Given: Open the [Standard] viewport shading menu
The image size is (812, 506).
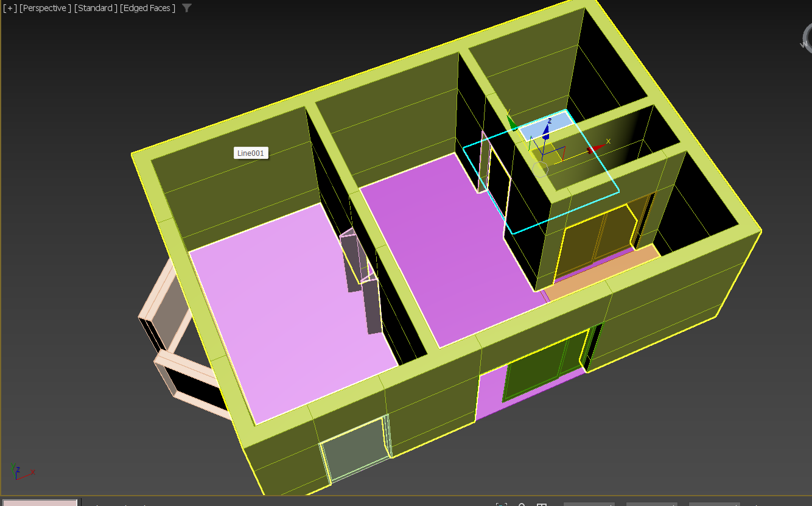Looking at the screenshot, I should point(96,8).
